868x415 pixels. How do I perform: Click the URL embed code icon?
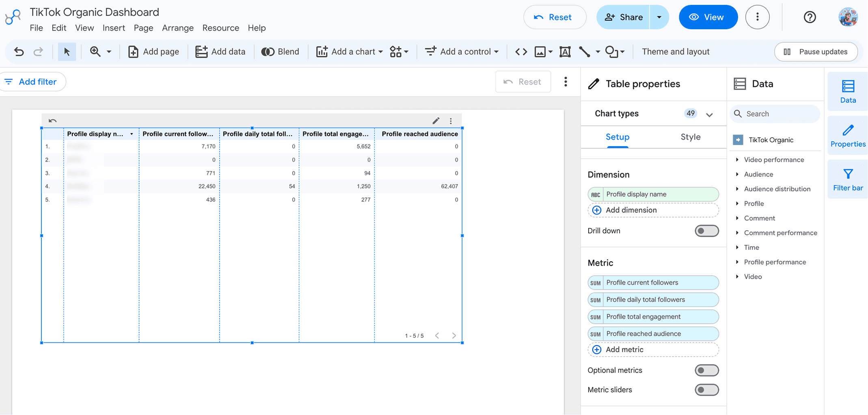point(521,52)
